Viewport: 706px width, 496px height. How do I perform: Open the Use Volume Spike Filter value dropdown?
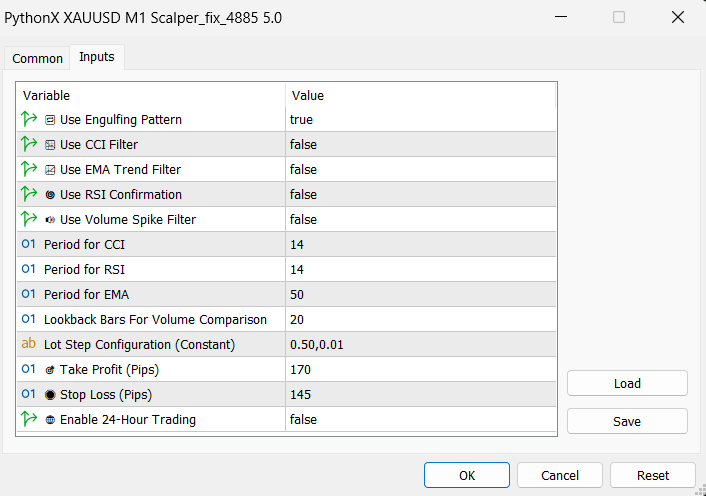[420, 220]
